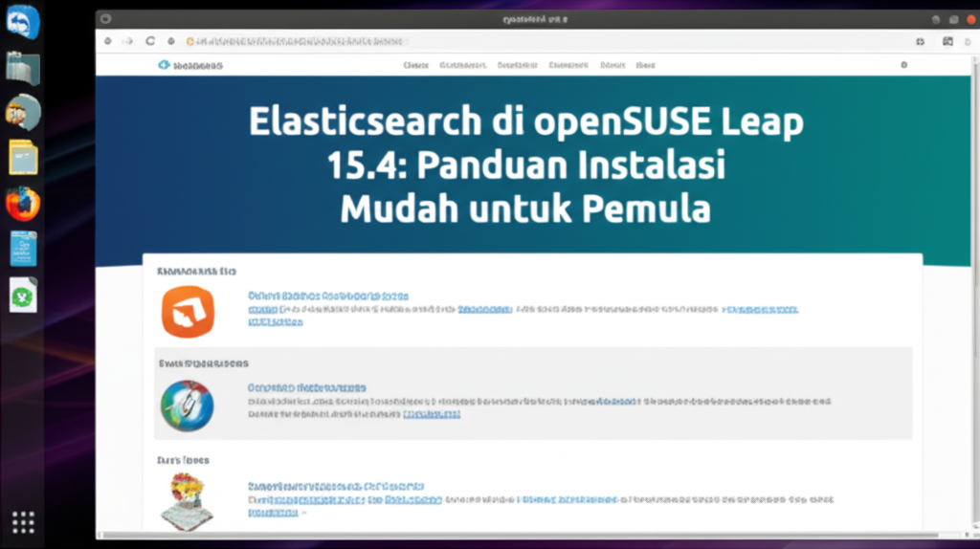The image size is (980, 549).
Task: Select the fourth site navigation menu item
Action: [x=568, y=65]
